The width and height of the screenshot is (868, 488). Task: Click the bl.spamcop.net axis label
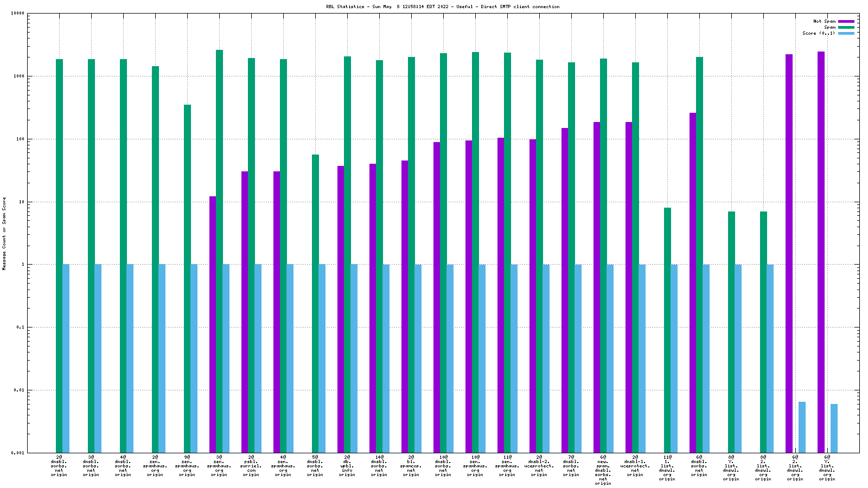point(411,466)
